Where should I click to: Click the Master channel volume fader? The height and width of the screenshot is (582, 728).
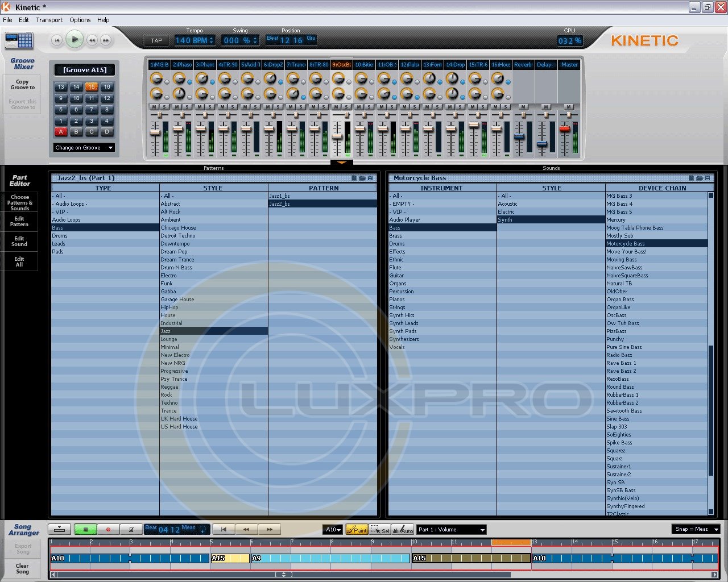(x=564, y=129)
